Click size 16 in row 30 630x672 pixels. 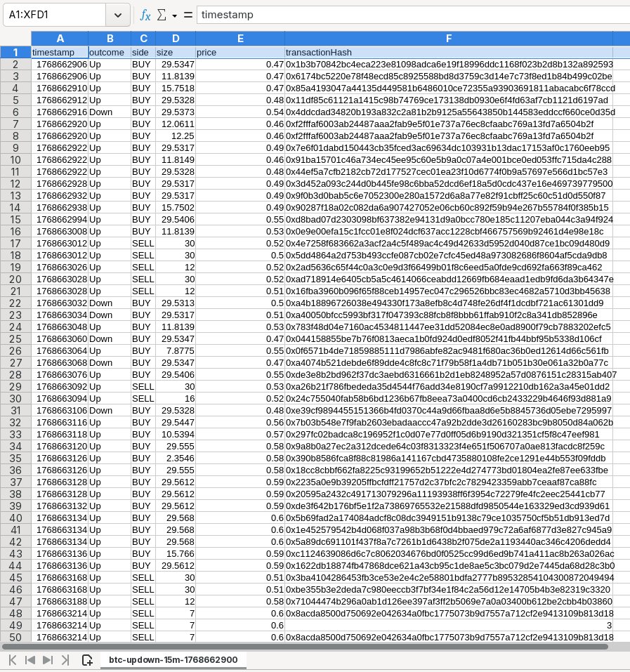pos(176,399)
